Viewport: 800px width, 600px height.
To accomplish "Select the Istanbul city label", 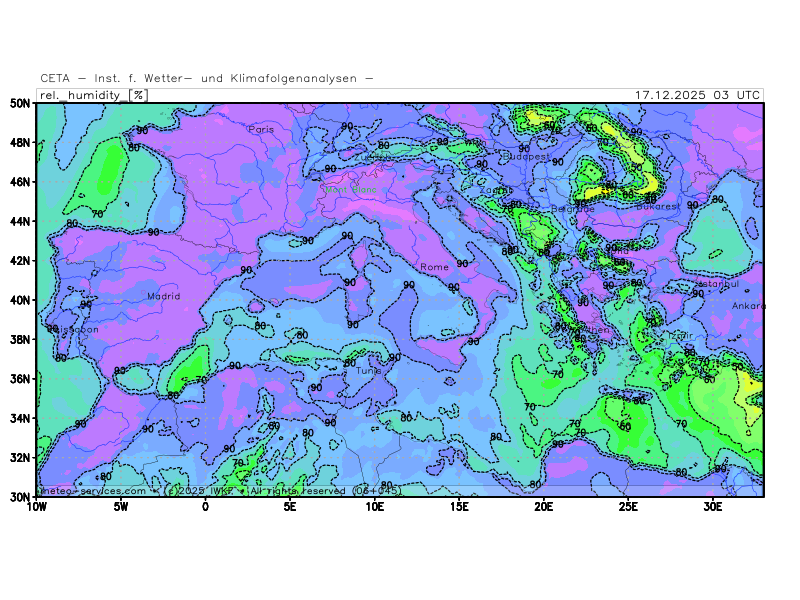I will click(x=716, y=284).
